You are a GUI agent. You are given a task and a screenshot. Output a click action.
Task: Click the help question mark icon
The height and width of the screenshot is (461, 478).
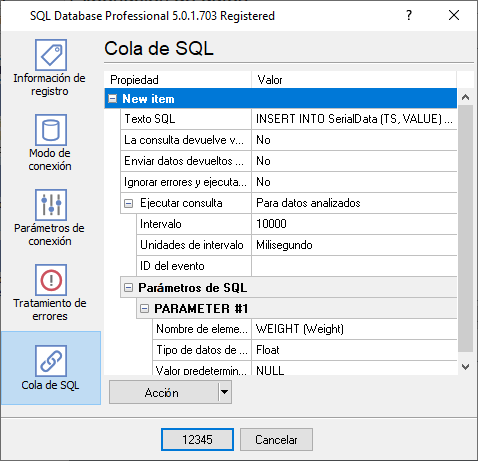pos(409,15)
